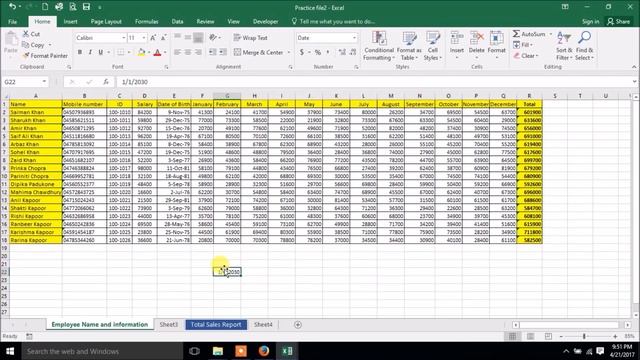The image size is (640, 360).
Task: Toggle Underline formatting
Action: 100,52
